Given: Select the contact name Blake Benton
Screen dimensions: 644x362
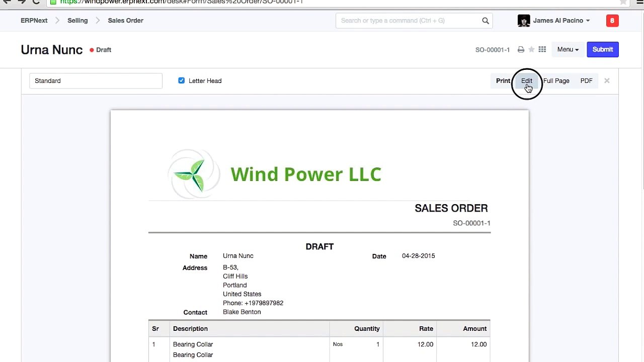Looking at the screenshot, I should 242,312.
